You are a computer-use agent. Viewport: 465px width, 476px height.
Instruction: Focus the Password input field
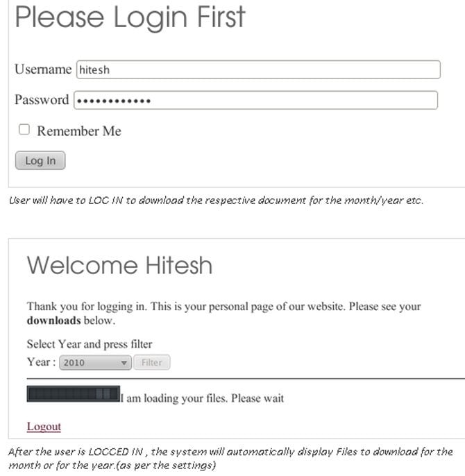pos(255,101)
